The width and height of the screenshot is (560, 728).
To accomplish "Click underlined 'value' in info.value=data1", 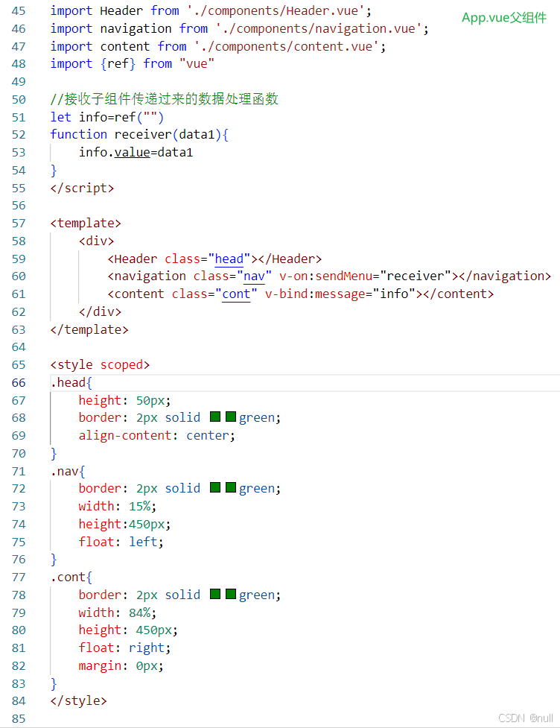I will [x=133, y=152].
